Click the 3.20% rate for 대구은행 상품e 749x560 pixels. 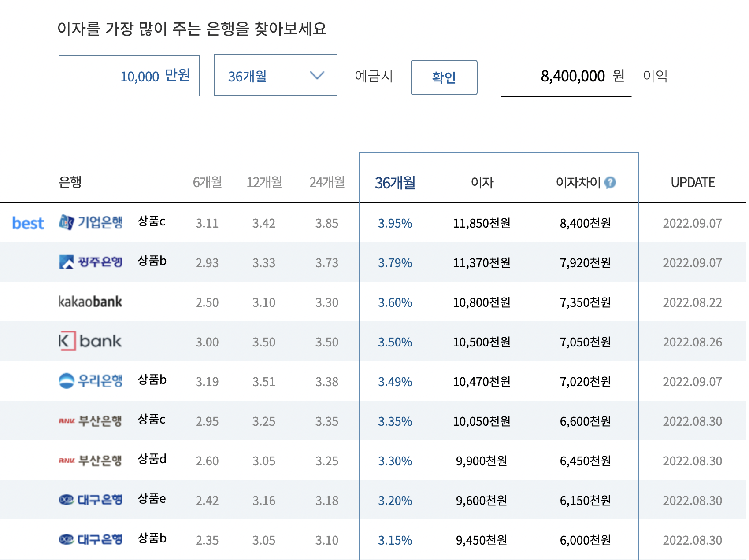coord(395,501)
